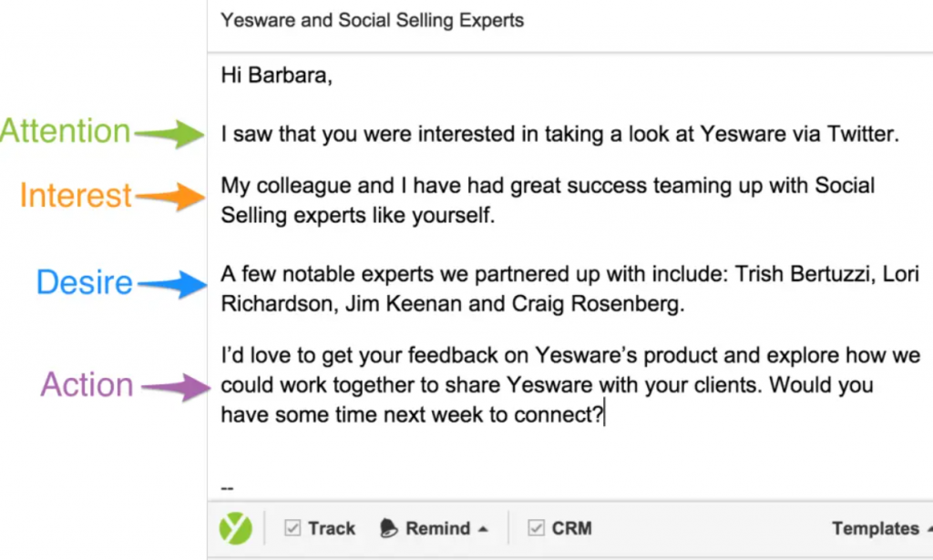
Task: Uncheck the CRM checkbox
Action: [537, 528]
